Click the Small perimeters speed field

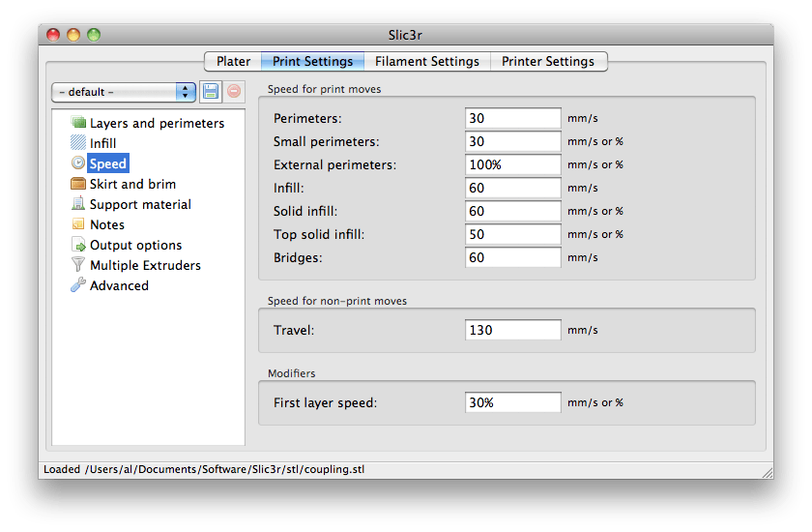[x=512, y=141]
